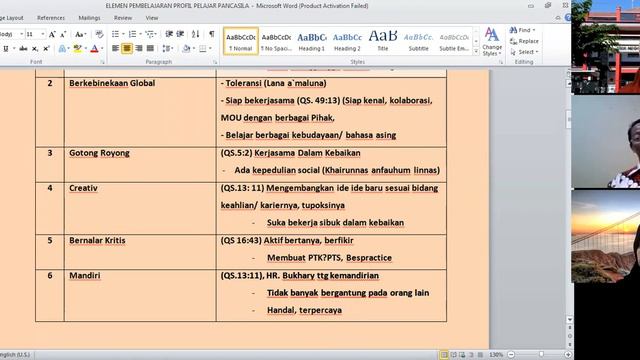Click the zoom slider handle

541,355
